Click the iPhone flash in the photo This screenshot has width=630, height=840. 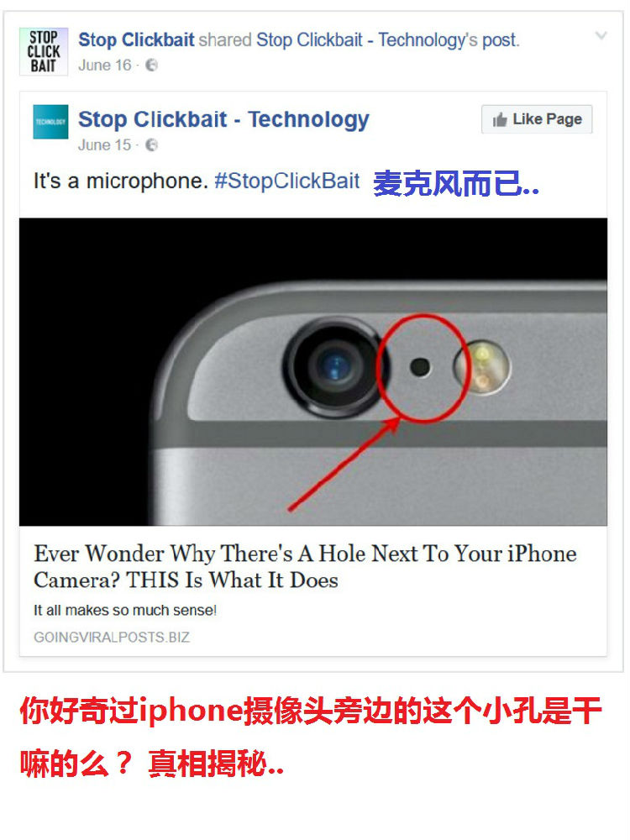coord(482,368)
